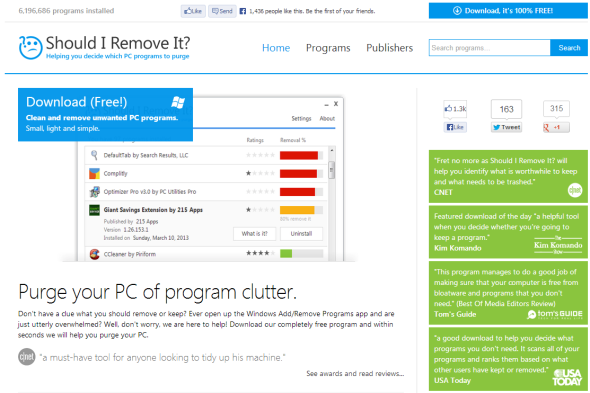Click the 'What is it?' button
The width and height of the screenshot is (590, 393).
[x=254, y=234]
